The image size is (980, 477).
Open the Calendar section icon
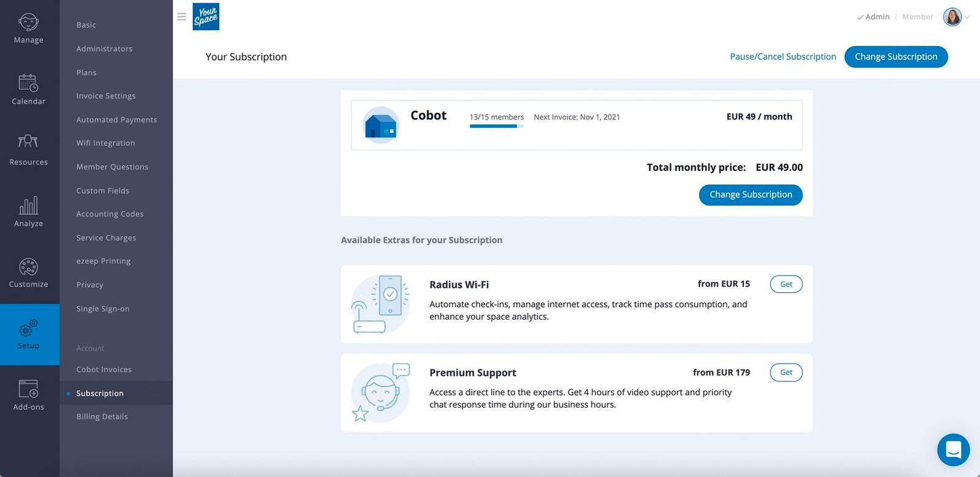[28, 83]
